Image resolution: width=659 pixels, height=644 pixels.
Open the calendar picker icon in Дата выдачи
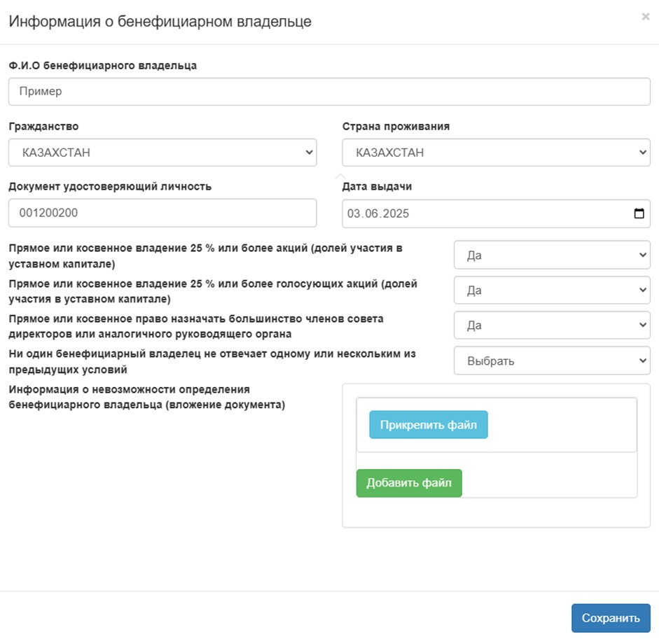pos(639,213)
